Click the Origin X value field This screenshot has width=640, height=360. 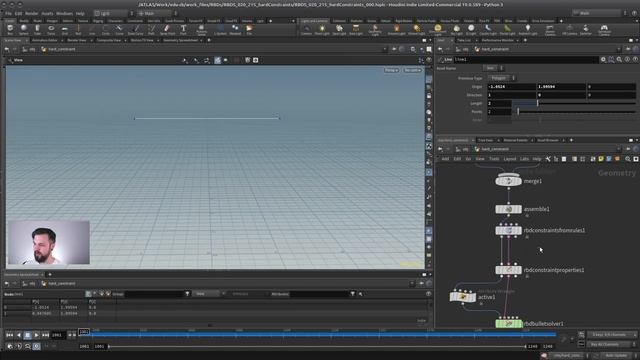pyautogui.click(x=511, y=87)
